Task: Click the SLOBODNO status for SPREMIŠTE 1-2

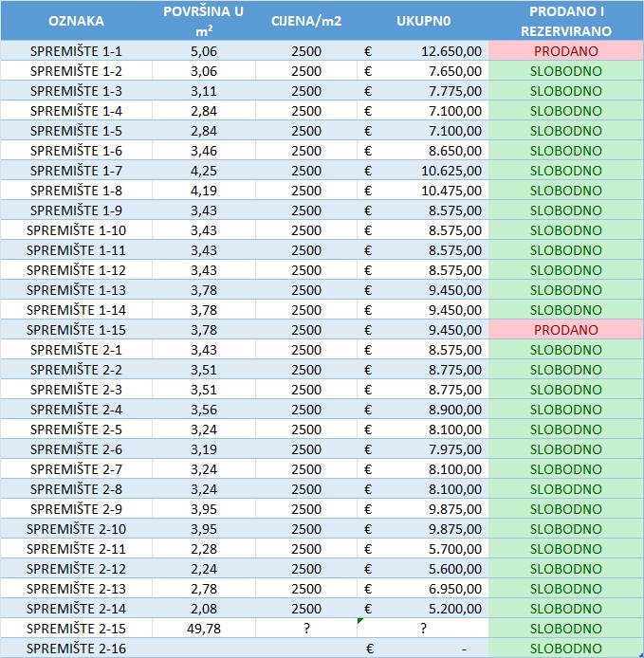Action: click(x=565, y=71)
